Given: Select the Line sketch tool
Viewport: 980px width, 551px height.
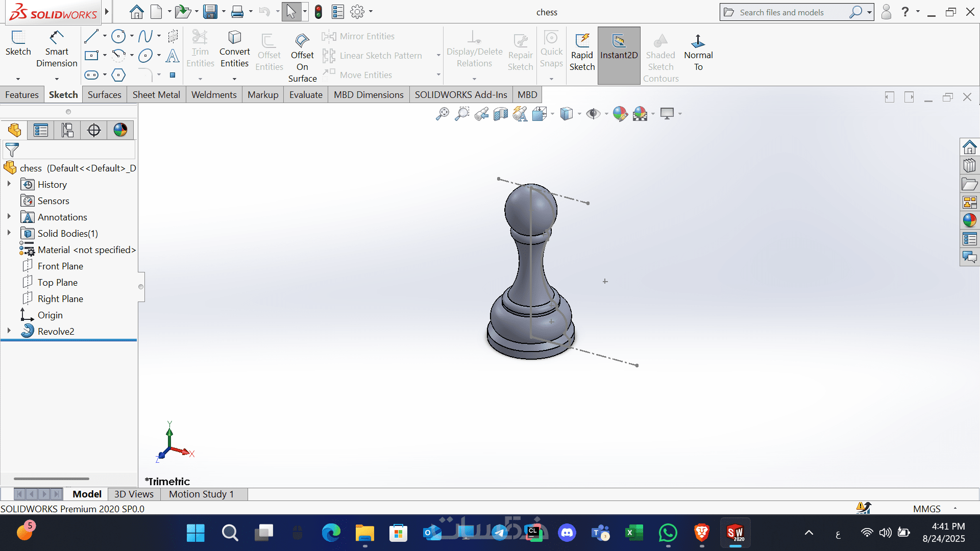Looking at the screenshot, I should [x=91, y=36].
